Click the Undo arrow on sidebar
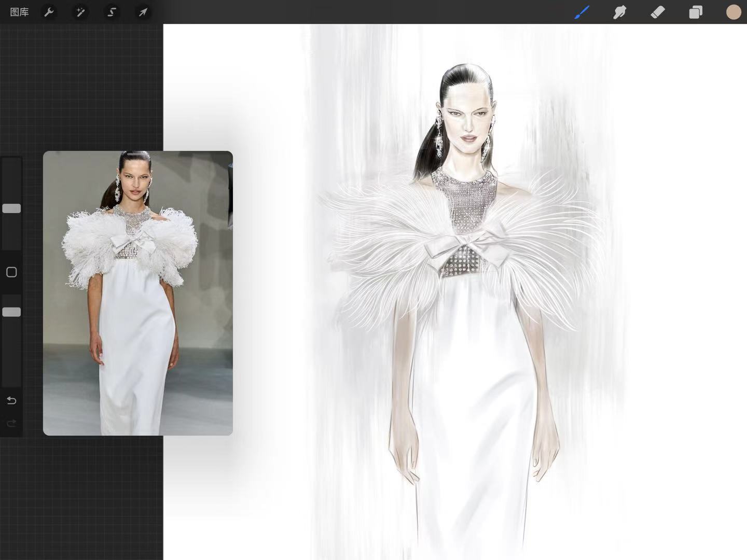Viewport: 747px width, 560px height. pyautogui.click(x=11, y=400)
